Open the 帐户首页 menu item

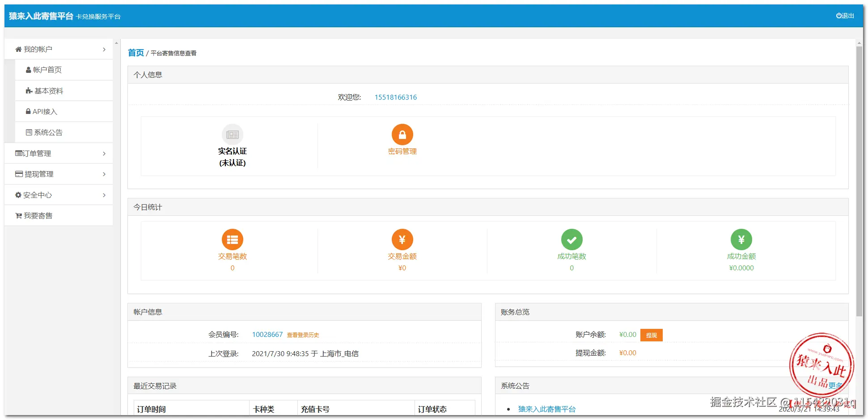[x=64, y=70]
